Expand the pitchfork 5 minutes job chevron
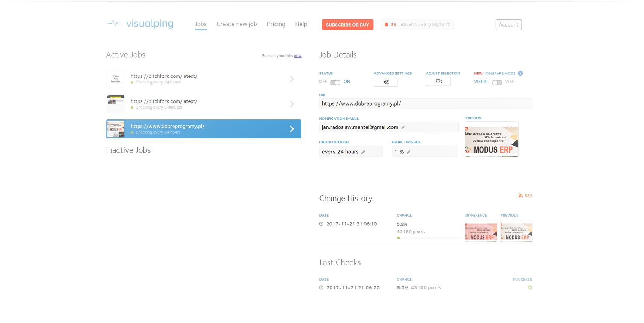The width and height of the screenshot is (644, 323). coord(292,104)
